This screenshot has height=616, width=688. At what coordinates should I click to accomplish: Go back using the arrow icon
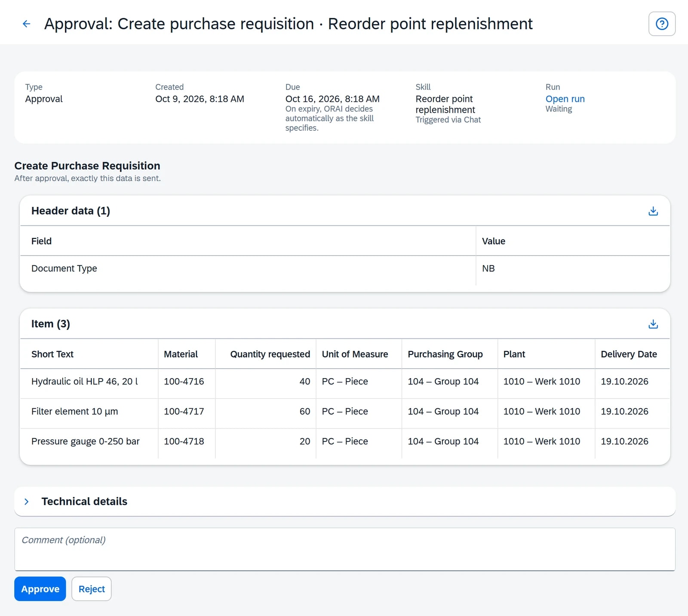(26, 24)
